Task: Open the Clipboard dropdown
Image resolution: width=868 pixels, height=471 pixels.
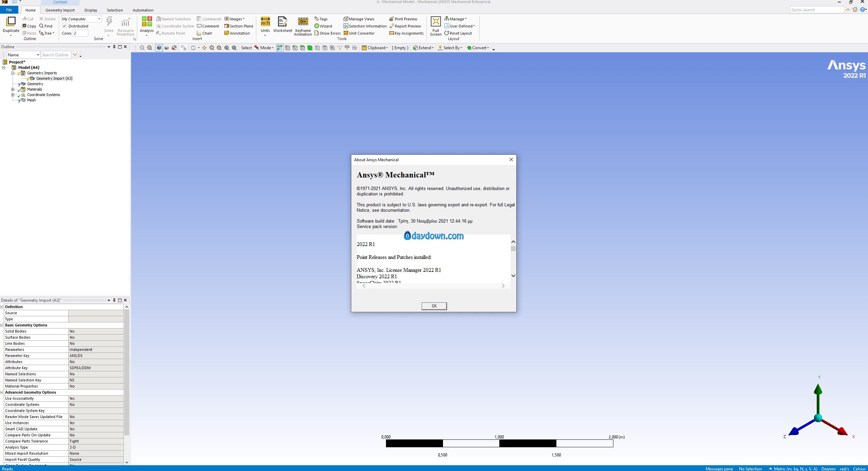Action: (375, 48)
